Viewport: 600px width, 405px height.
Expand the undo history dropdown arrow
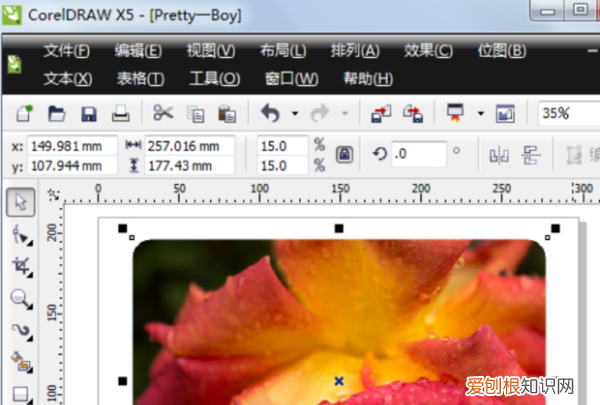[294, 114]
